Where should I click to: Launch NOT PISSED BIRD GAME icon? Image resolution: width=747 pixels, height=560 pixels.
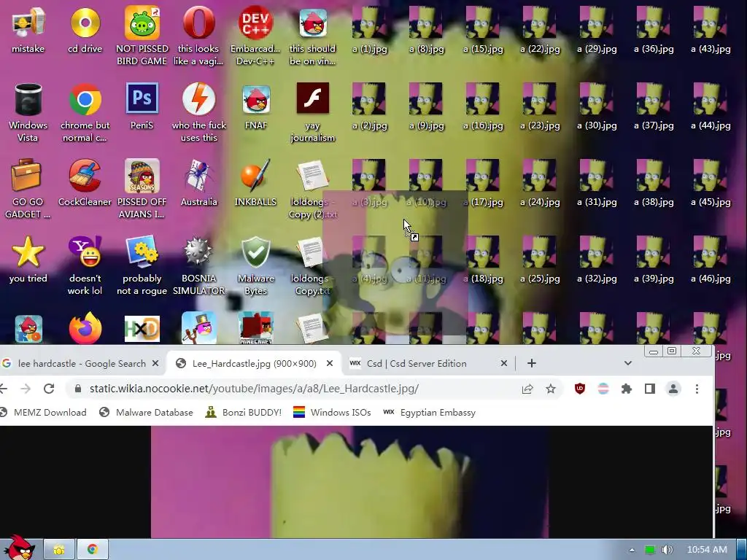coord(142,36)
